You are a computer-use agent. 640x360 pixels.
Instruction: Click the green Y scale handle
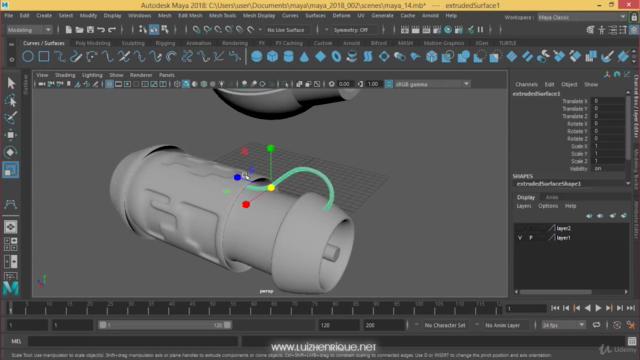point(271,149)
